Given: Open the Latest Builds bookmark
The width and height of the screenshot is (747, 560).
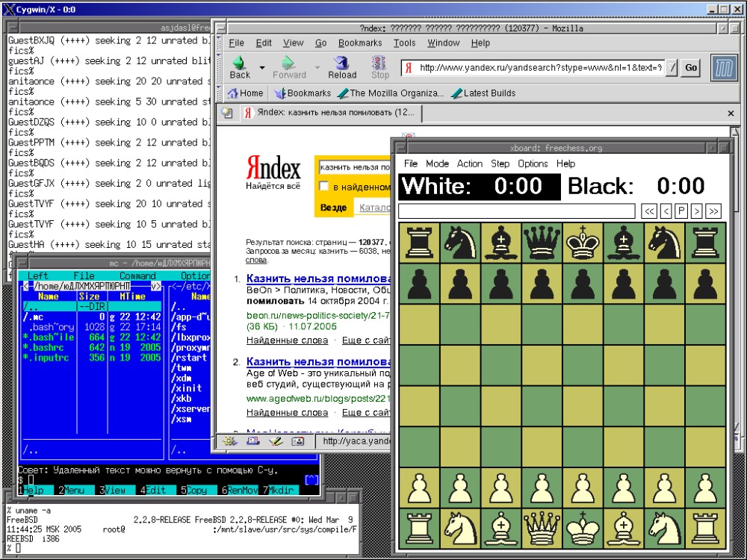Looking at the screenshot, I should [x=483, y=93].
